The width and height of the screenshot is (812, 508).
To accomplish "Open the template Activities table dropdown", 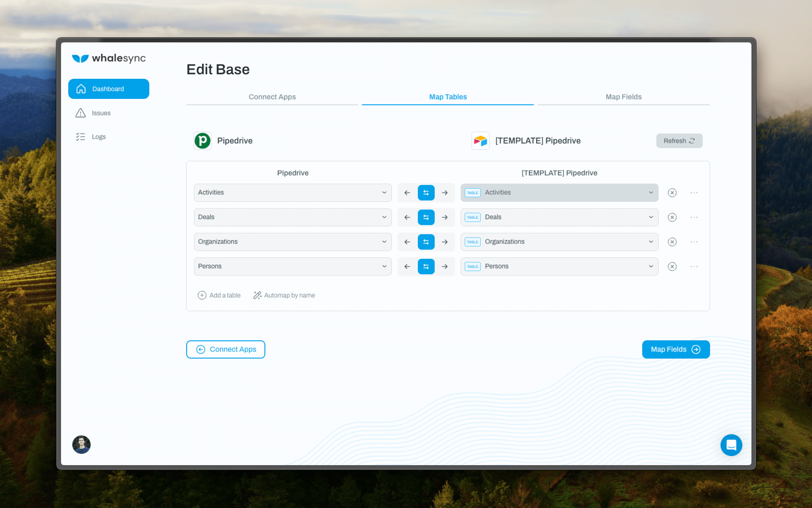I will point(559,192).
